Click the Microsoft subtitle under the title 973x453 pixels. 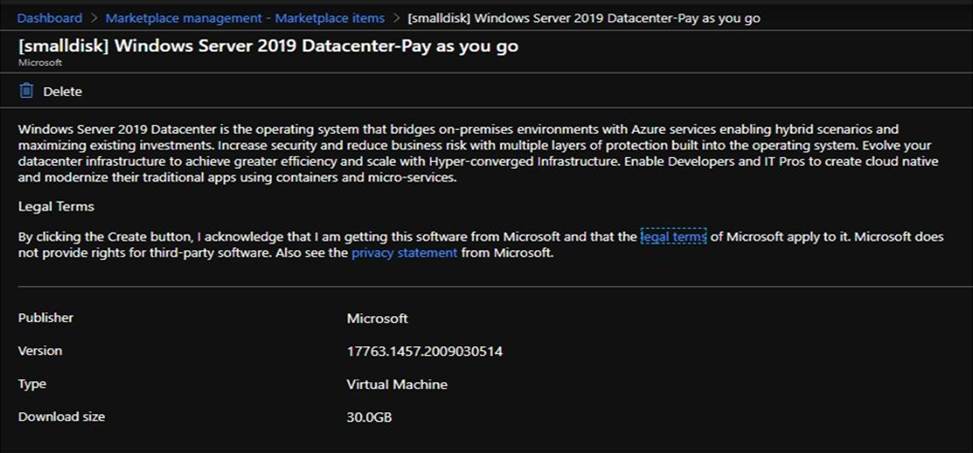click(x=40, y=63)
